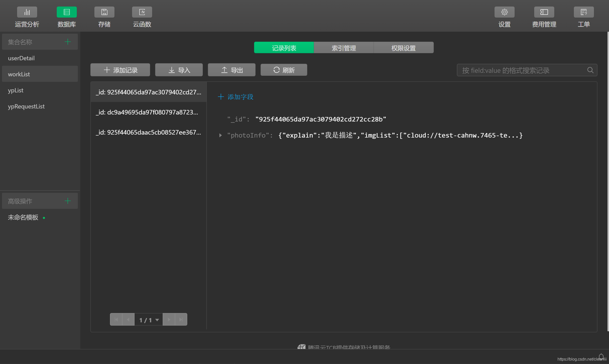609x364 pixels.
Task: Open 费用管理 billing management
Action: point(544,17)
